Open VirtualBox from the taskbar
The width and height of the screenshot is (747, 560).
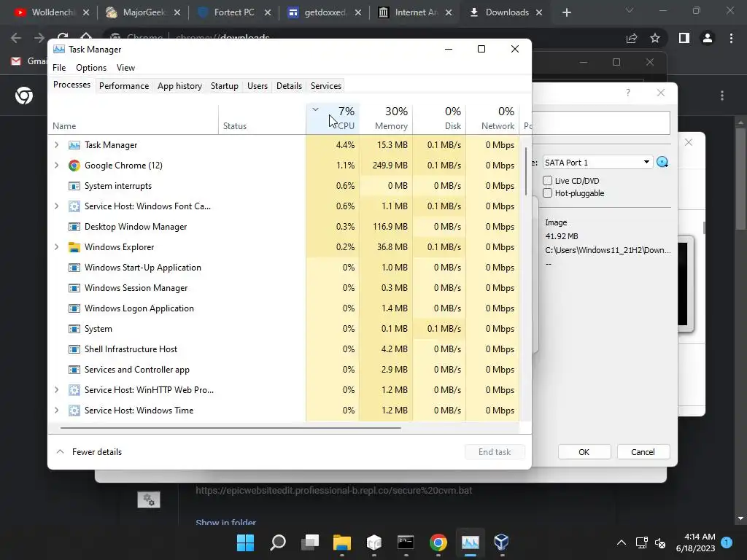502,542
